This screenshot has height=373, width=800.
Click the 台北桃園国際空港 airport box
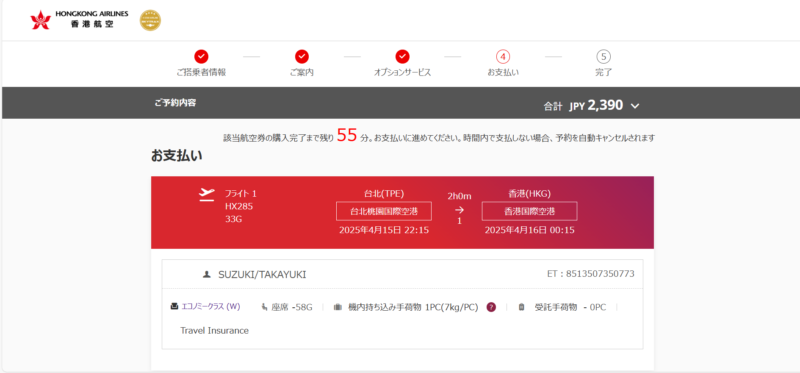384,211
